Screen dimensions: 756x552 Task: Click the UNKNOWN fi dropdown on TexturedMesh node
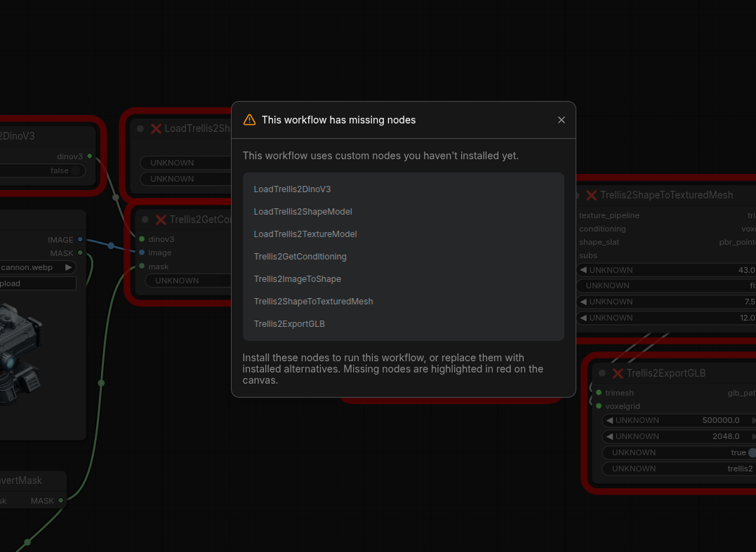tap(666, 285)
